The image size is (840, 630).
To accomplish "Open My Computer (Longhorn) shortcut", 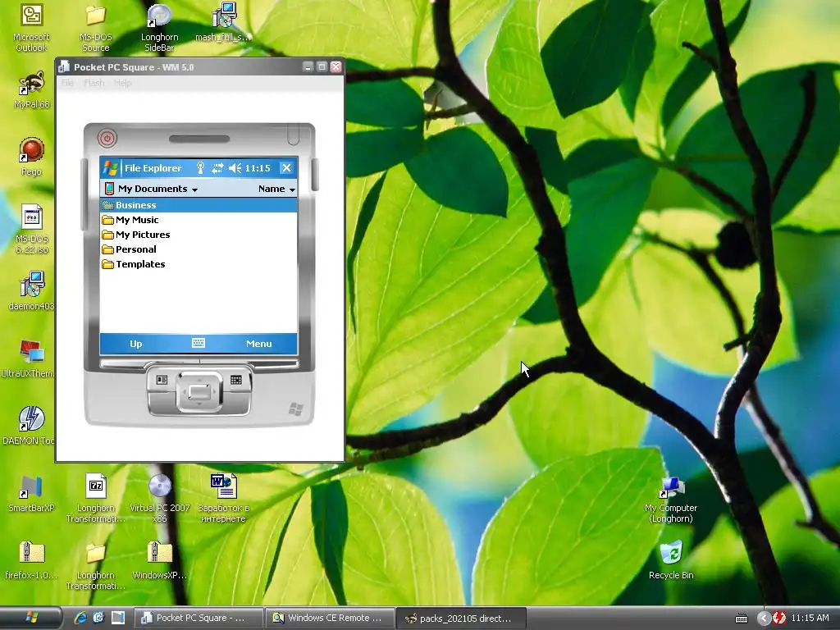I will 671,498.
